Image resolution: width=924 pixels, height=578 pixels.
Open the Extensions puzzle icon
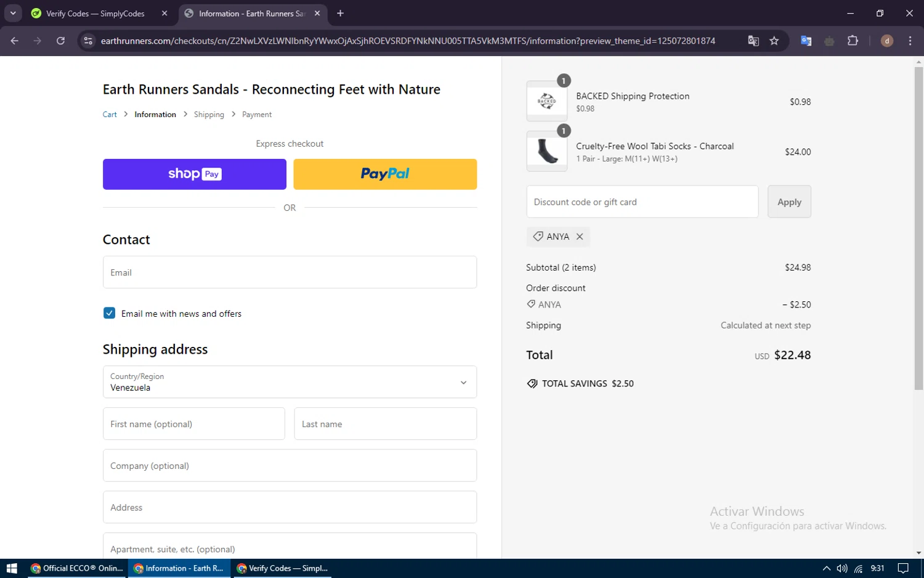point(853,41)
